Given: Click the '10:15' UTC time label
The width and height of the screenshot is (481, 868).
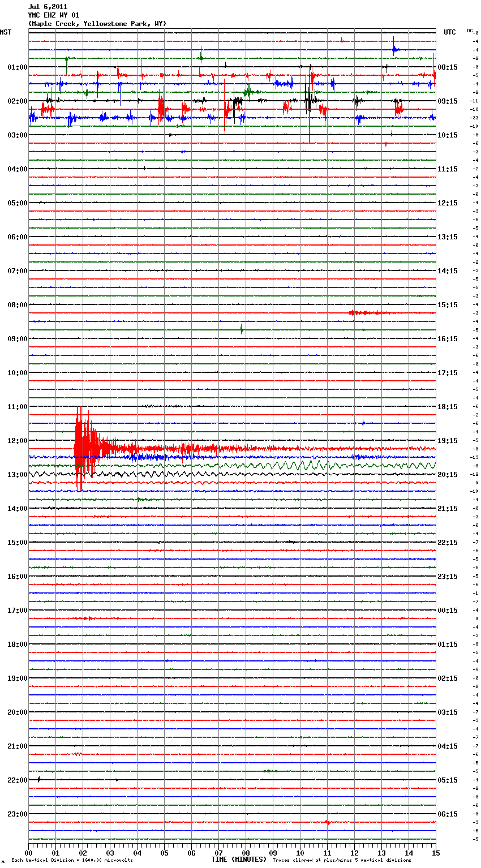Looking at the screenshot, I should pyautogui.click(x=448, y=135).
